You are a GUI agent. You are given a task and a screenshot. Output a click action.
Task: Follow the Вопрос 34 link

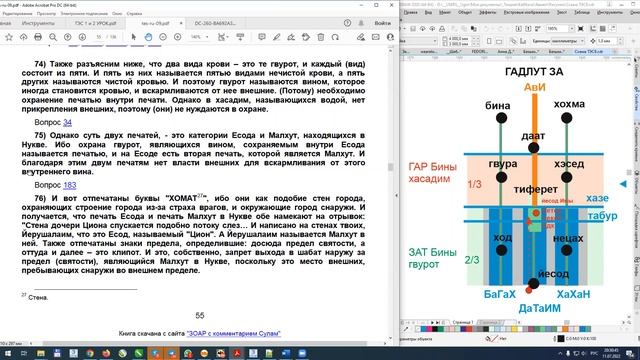point(67,122)
